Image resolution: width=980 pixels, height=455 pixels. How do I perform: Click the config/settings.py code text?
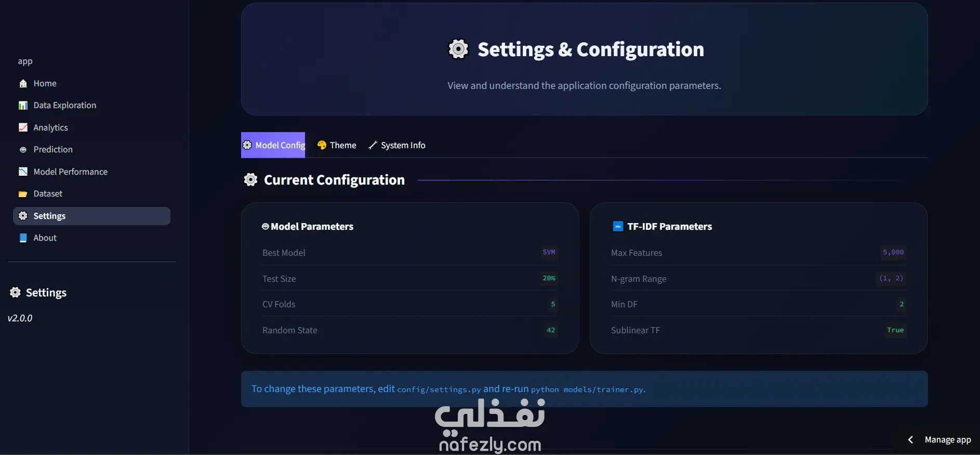point(439,389)
